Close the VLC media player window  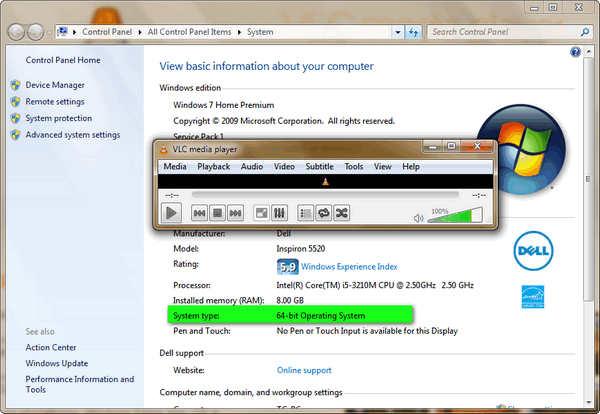(x=477, y=146)
